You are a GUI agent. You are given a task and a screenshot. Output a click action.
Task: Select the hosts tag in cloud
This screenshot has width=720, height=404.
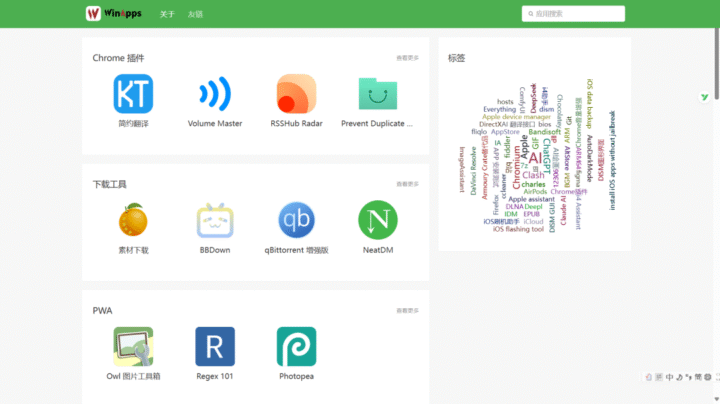[505, 102]
